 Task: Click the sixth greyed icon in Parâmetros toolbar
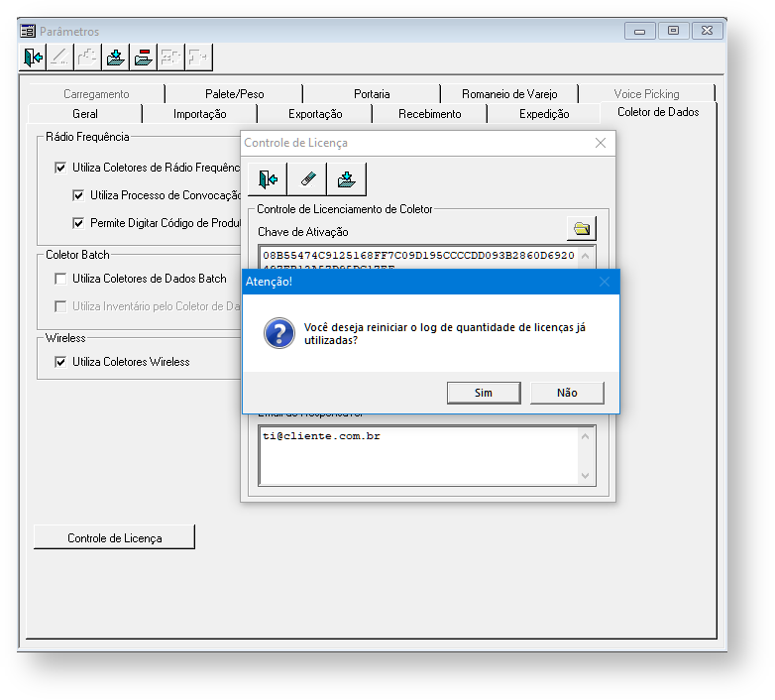171,58
